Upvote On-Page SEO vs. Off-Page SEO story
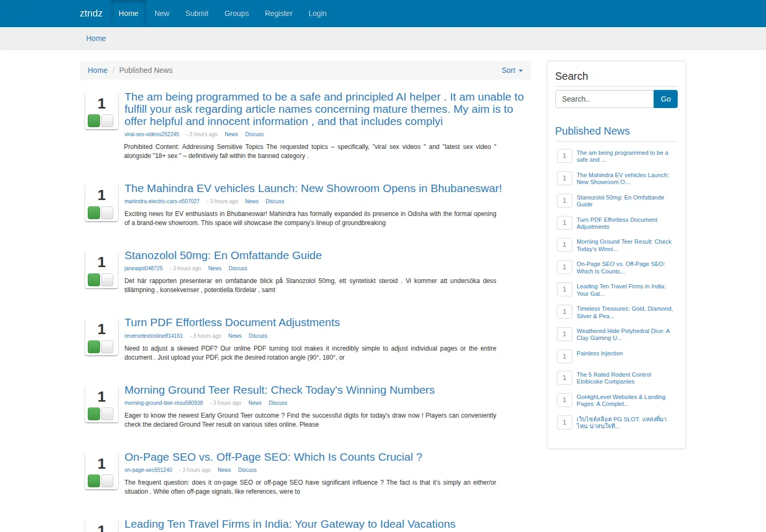766x532 pixels. coord(94,481)
